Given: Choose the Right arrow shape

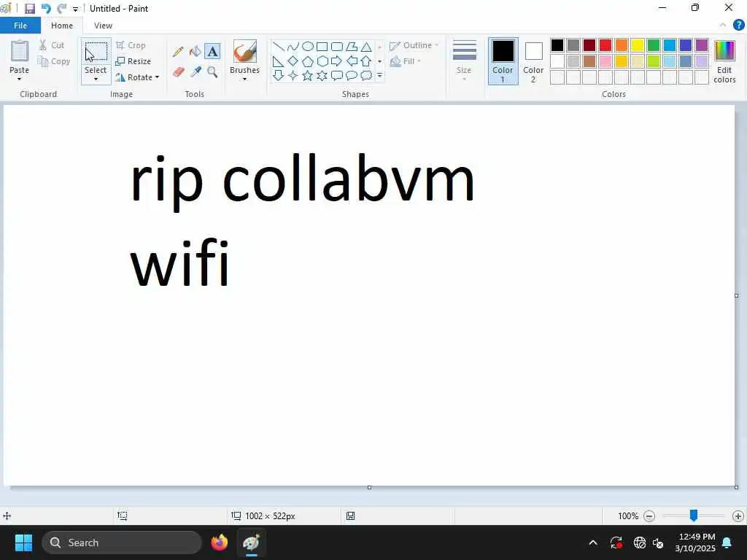Looking at the screenshot, I should pyautogui.click(x=337, y=61).
